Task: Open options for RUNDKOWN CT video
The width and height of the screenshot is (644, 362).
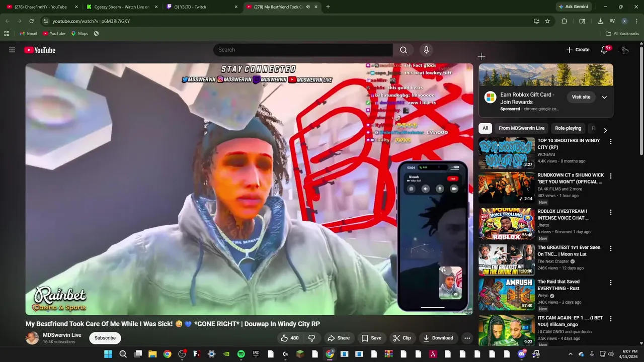Action: click(x=611, y=176)
